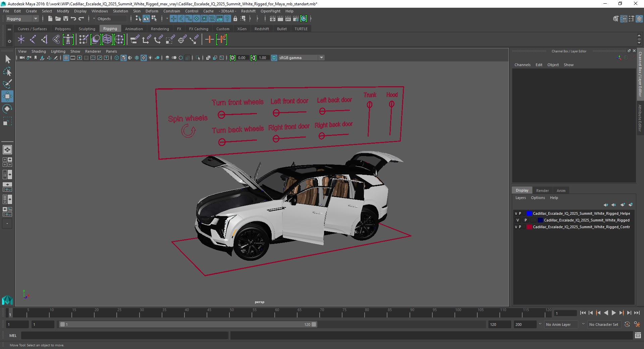Pick the Paint Selection tool
644x349 pixels.
point(7,84)
